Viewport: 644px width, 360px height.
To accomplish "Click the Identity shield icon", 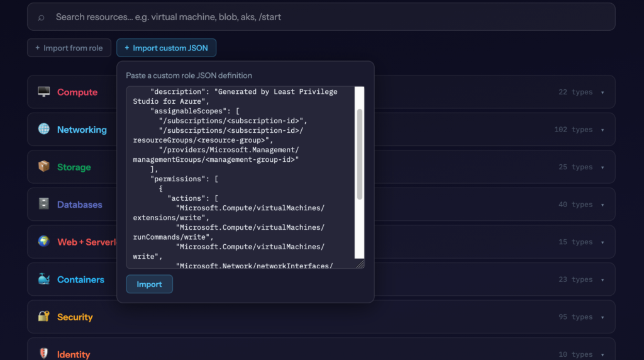I will coord(43,354).
